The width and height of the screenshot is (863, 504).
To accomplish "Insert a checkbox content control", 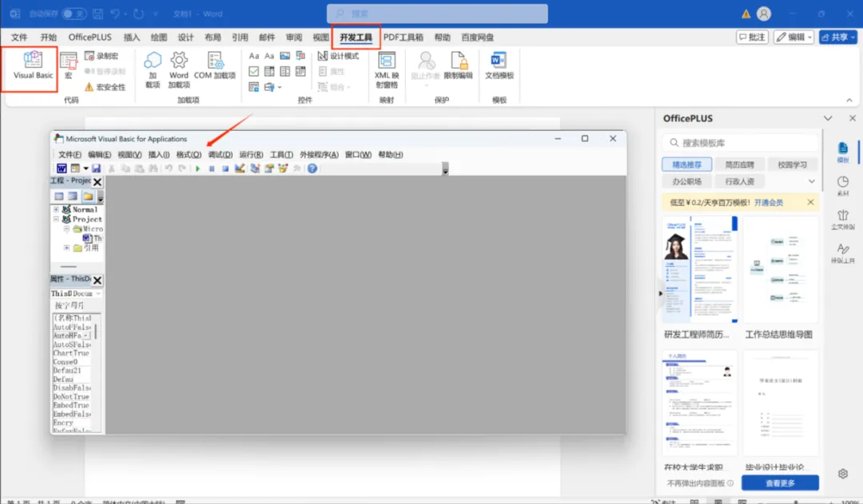I will click(254, 72).
